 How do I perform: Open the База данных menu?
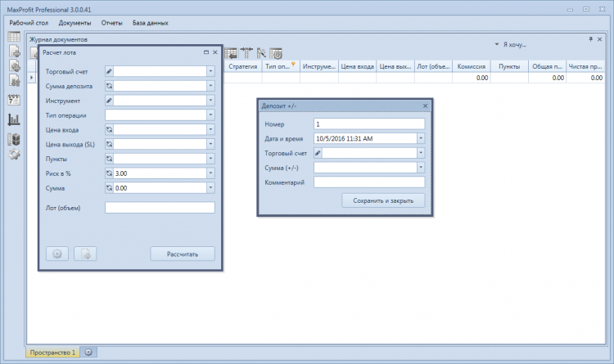click(x=151, y=23)
